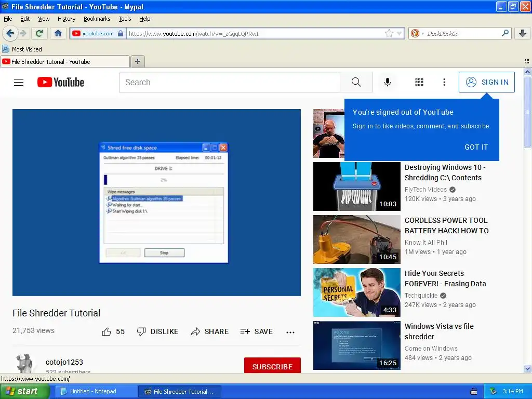Open the Bookmarks menu
Viewport: 532px width, 399px height.
(x=97, y=19)
